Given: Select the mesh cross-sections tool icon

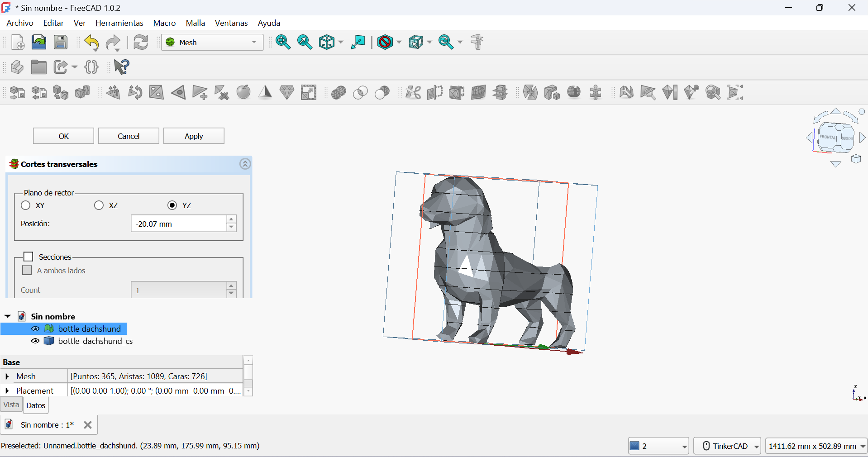Looking at the screenshot, I should [x=500, y=92].
